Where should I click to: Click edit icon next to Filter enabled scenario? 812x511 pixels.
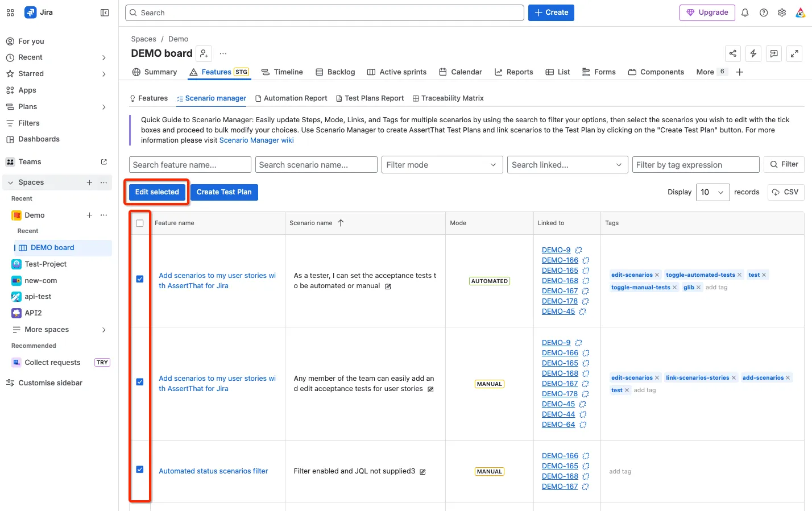click(x=422, y=472)
